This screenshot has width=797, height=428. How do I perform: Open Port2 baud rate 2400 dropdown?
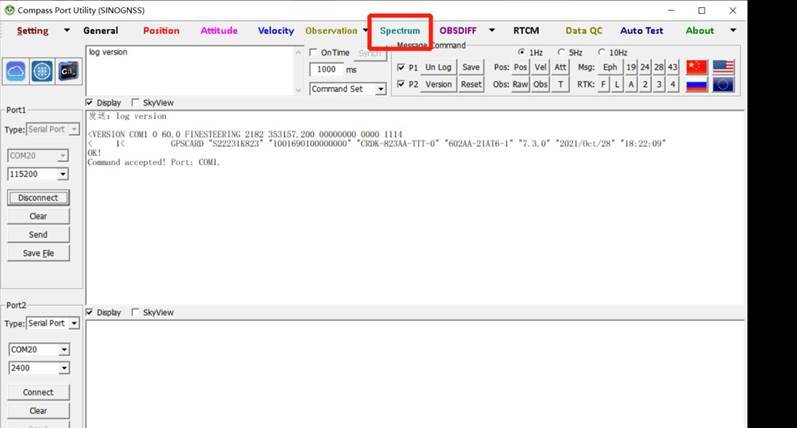click(64, 368)
